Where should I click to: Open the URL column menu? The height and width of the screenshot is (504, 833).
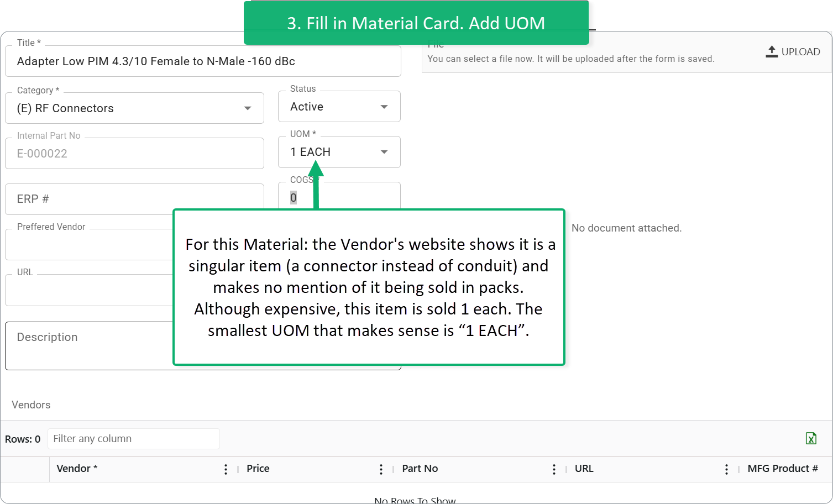coord(726,469)
